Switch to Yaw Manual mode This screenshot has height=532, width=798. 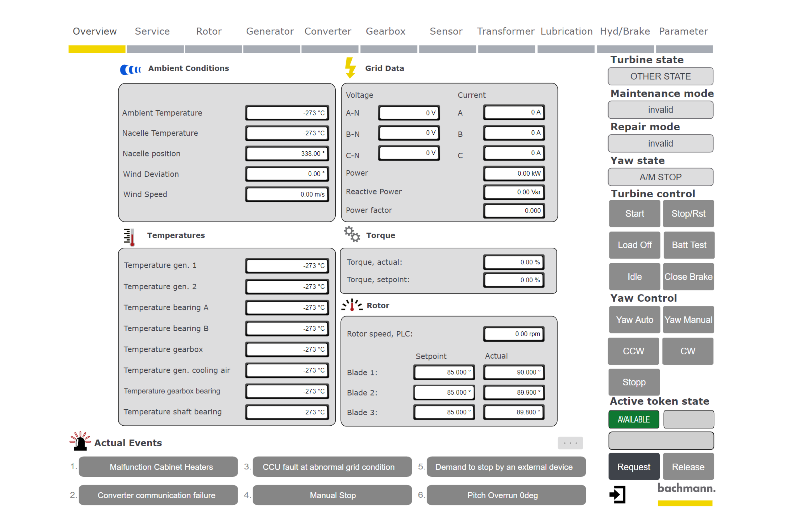coord(688,320)
